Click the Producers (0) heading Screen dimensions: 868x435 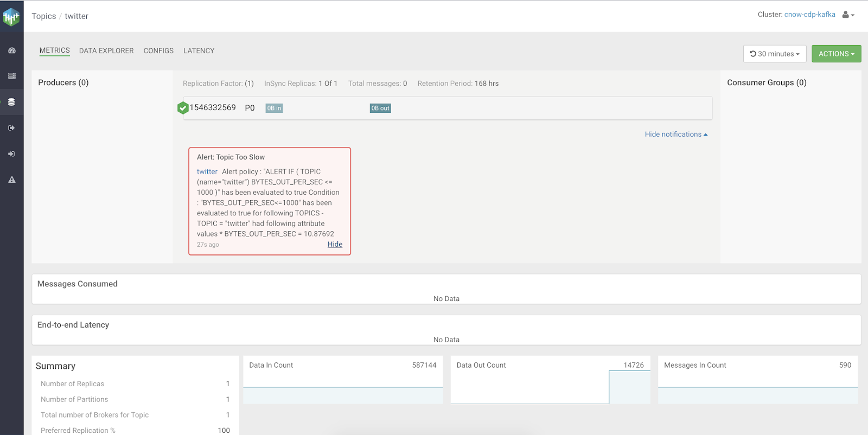coord(63,82)
